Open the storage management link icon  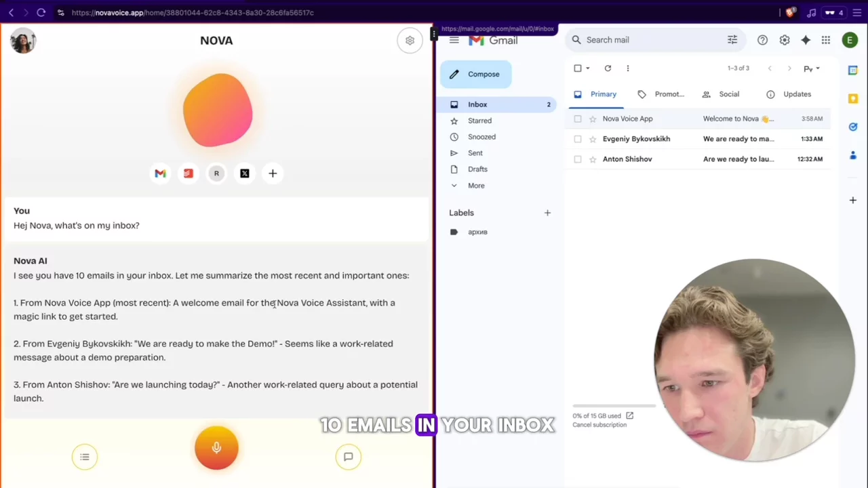[x=629, y=415]
